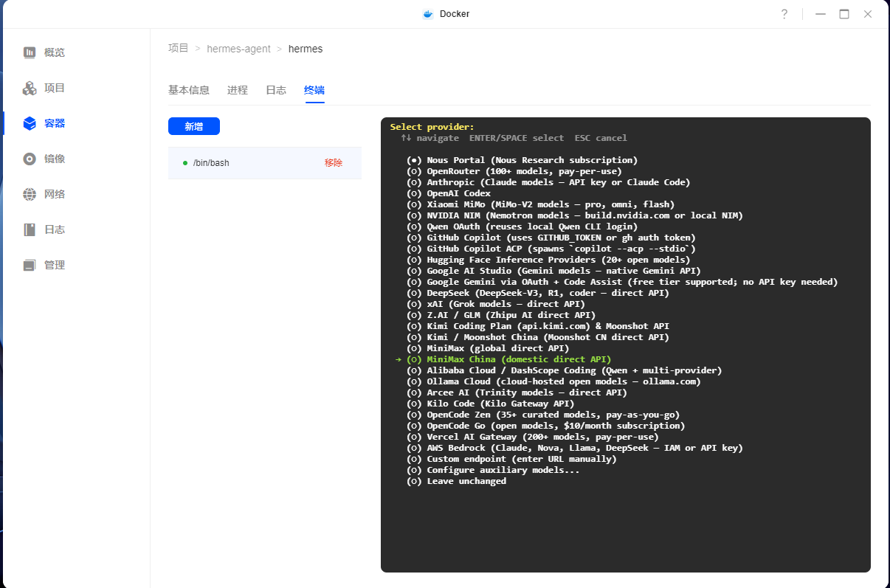Select Xiaomi MiMo radio option
Screen dimensions: 890x588
click(414, 204)
